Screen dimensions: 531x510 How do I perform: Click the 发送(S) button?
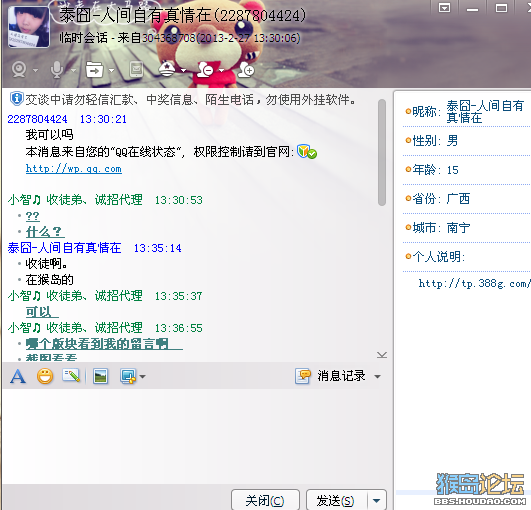pos(336,500)
